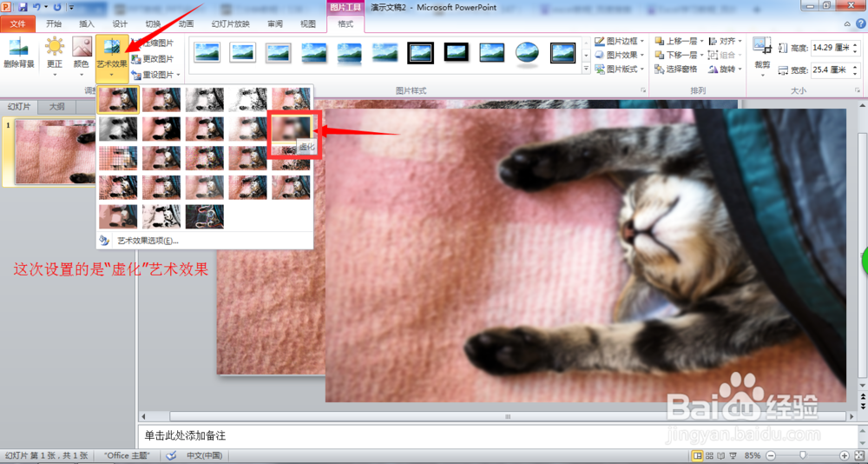The height and width of the screenshot is (464, 868).
Task: Click the Width (宽度) 25.4 厘米 field
Action: click(831, 70)
